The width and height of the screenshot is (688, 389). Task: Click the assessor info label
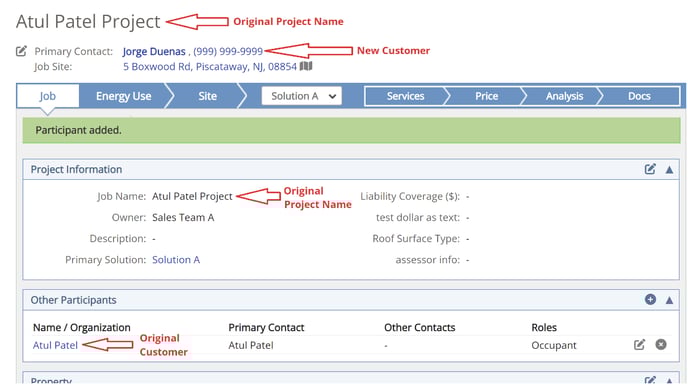[428, 260]
